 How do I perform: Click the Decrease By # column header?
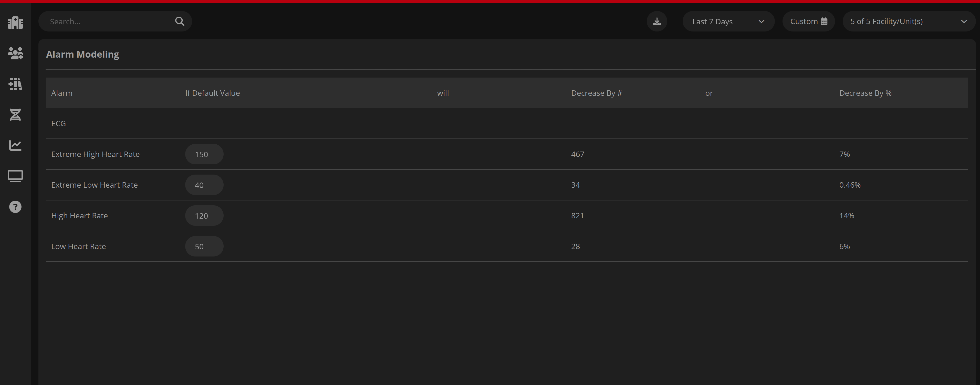pyautogui.click(x=597, y=93)
